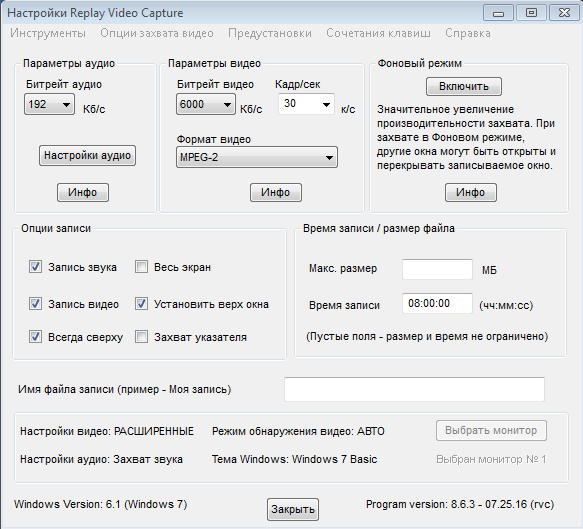Click the Пустые поля hint text
Viewport: 583px width, 529px height.
click(x=427, y=336)
